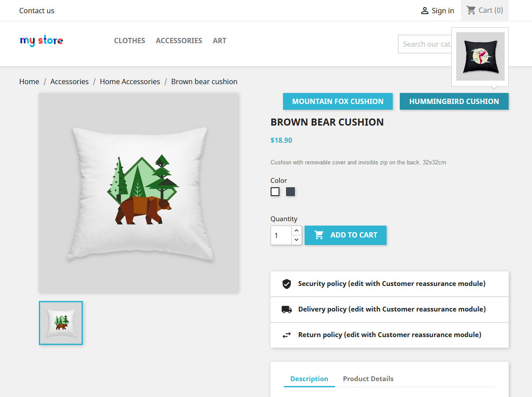Open the Art menu
Screen dimensions: 532x397
tap(219, 41)
